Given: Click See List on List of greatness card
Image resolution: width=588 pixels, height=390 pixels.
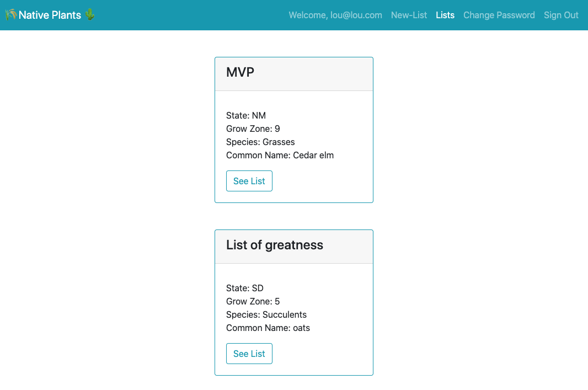Looking at the screenshot, I should (x=249, y=354).
